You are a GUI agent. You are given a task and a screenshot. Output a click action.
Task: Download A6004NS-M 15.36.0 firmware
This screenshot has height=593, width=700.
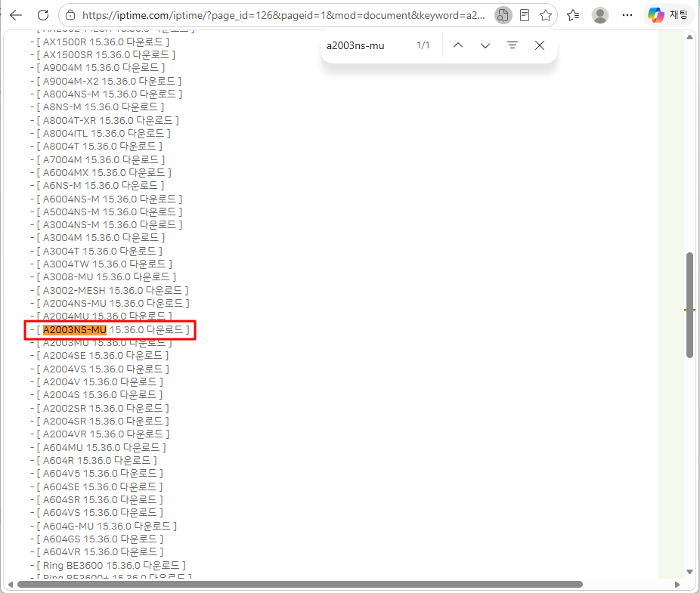pos(110,199)
